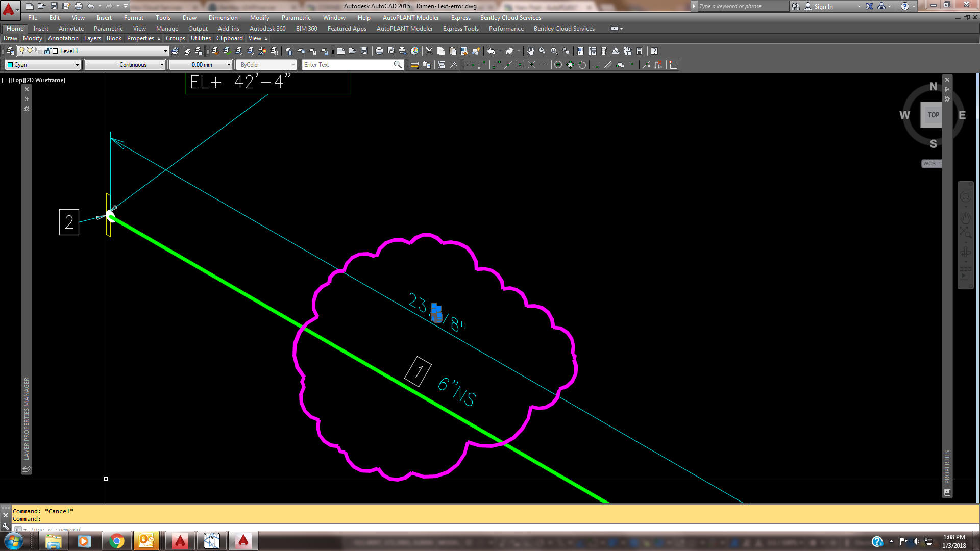Click the Zoom Previous icon
Image resolution: width=980 pixels, height=551 pixels.
pyautogui.click(x=566, y=51)
